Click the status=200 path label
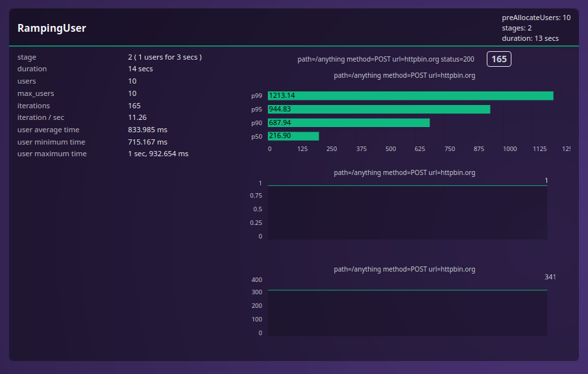 click(386, 59)
